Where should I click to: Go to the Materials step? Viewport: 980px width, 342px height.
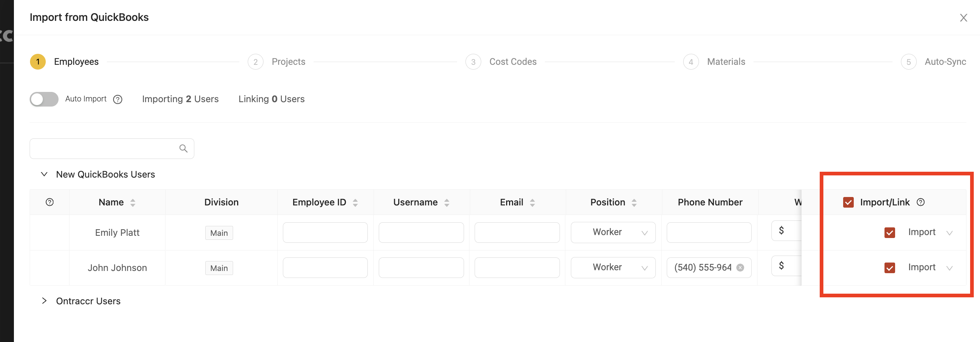(x=714, y=62)
